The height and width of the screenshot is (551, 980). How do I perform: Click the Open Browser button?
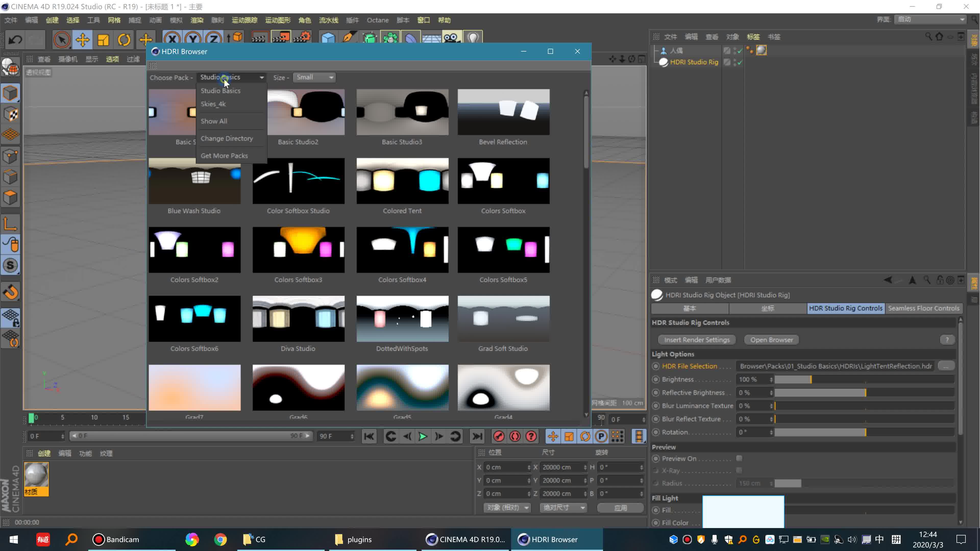(771, 340)
